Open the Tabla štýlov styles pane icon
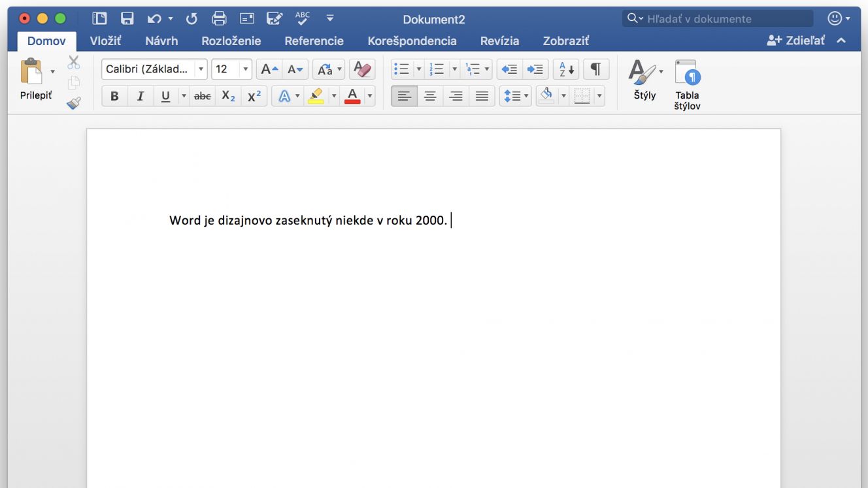The image size is (868, 488). click(x=688, y=85)
